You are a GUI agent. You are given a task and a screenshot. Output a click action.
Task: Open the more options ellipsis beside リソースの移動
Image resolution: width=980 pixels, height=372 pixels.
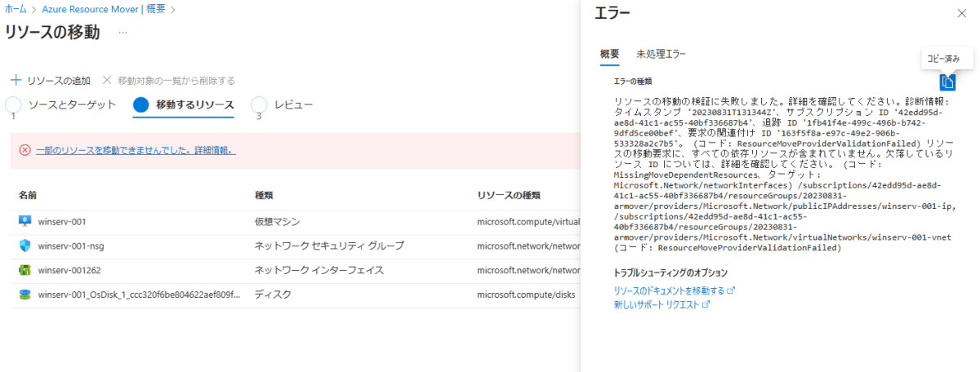(123, 33)
